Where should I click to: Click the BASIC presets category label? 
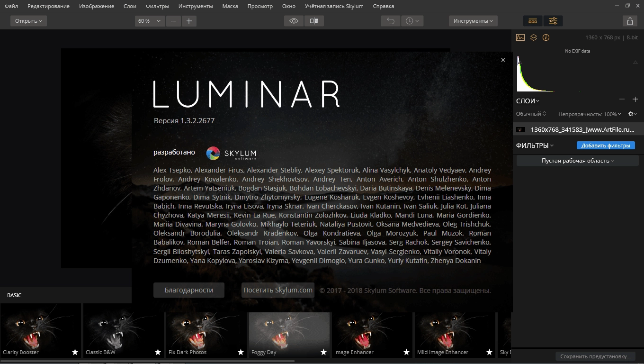click(14, 295)
